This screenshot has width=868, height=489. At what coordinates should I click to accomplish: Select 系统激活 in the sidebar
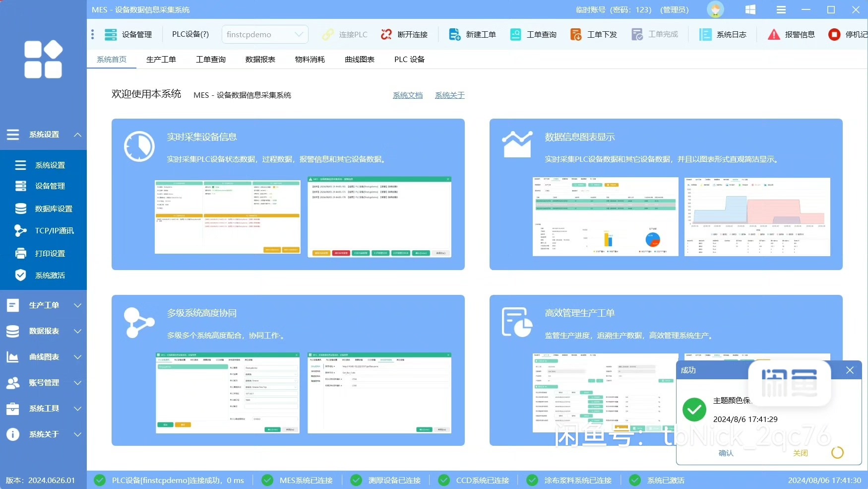[x=50, y=275]
